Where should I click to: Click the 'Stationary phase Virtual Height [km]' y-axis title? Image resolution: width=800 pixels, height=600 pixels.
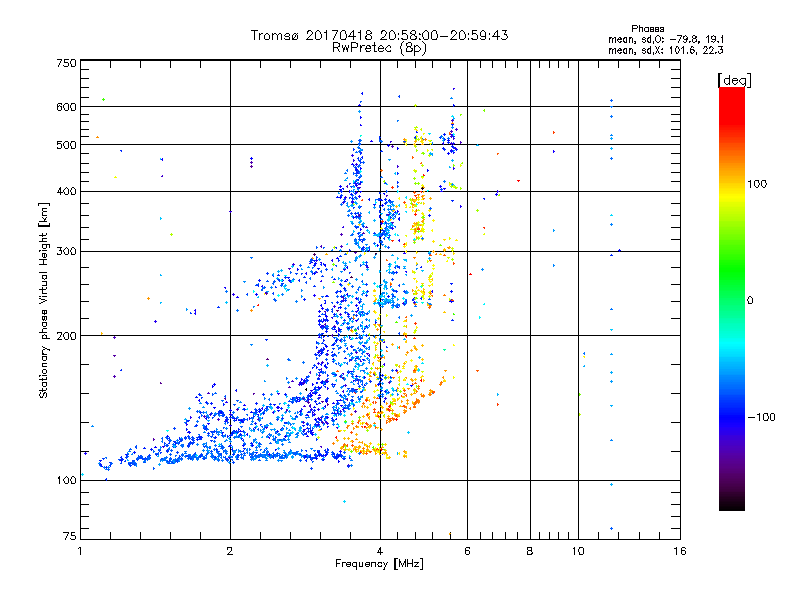pos(43,300)
